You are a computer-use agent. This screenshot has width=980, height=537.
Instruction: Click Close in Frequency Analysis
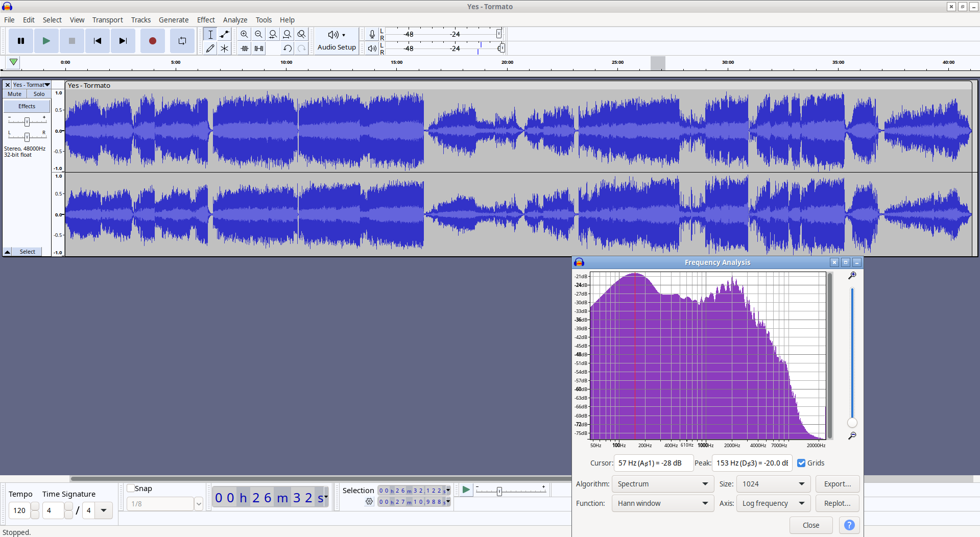(x=811, y=525)
